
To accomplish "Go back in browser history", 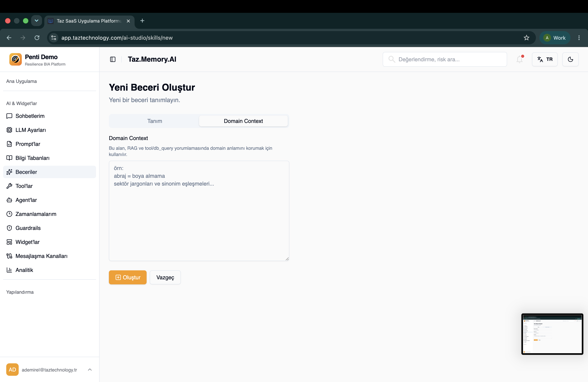I will click(9, 38).
